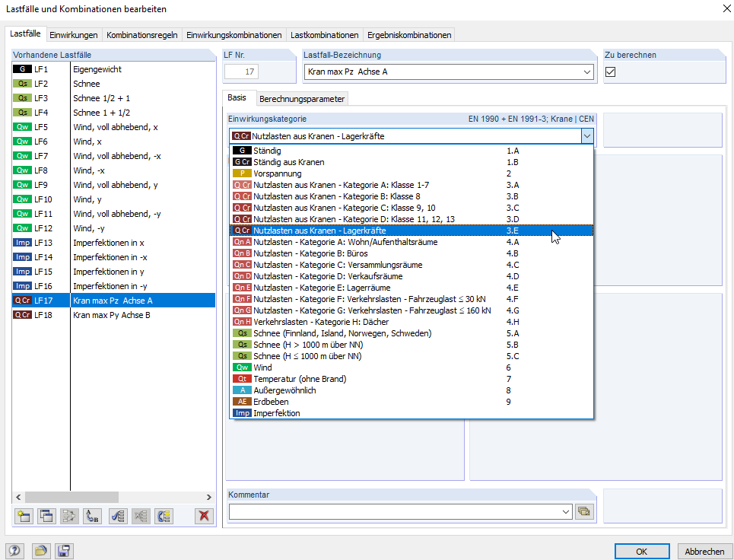Choose Nutzlasten Kategorie E: Lagerräume
734x560 pixels.
411,288
